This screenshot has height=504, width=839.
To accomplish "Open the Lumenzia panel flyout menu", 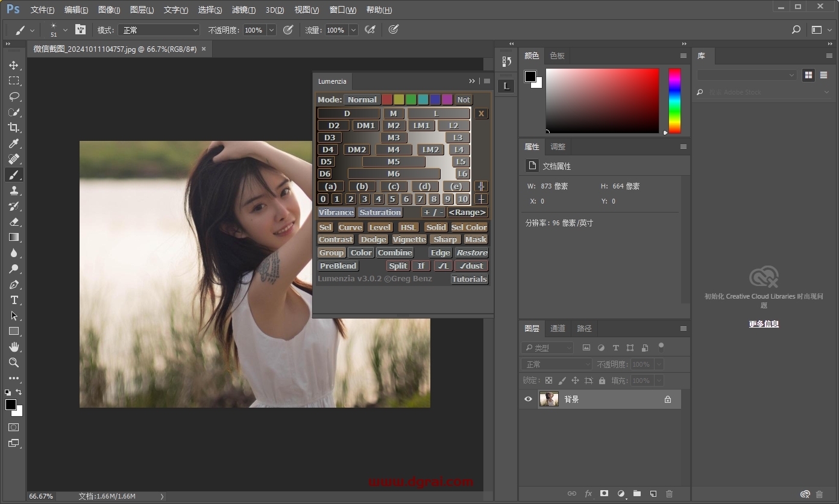I will (x=487, y=81).
